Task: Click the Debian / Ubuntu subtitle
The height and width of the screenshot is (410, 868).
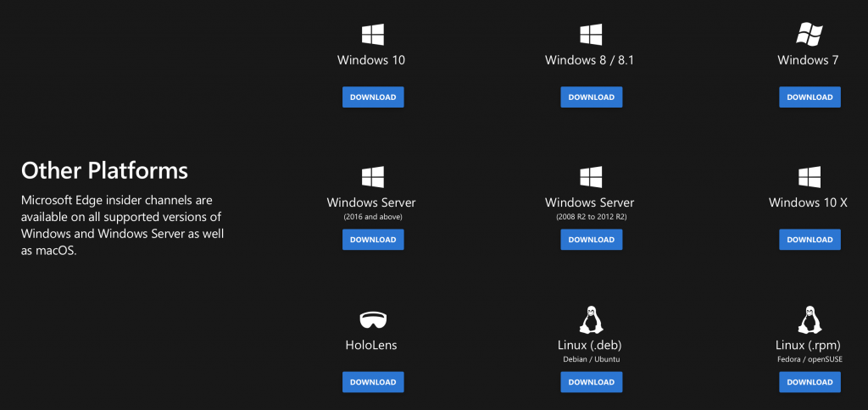Action: coord(591,360)
